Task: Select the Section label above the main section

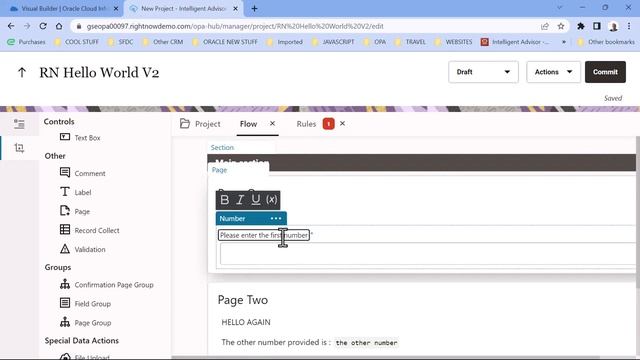Action: (x=222, y=147)
